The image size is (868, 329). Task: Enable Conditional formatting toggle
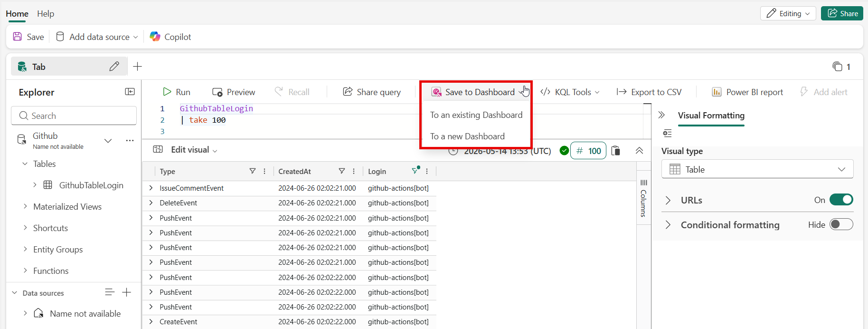coord(841,224)
